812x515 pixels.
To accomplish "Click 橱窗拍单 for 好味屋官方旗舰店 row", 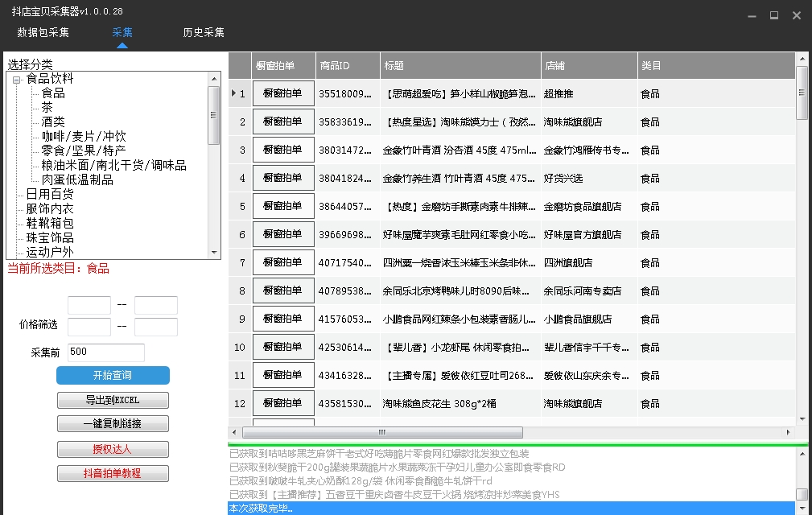I will (x=283, y=234).
